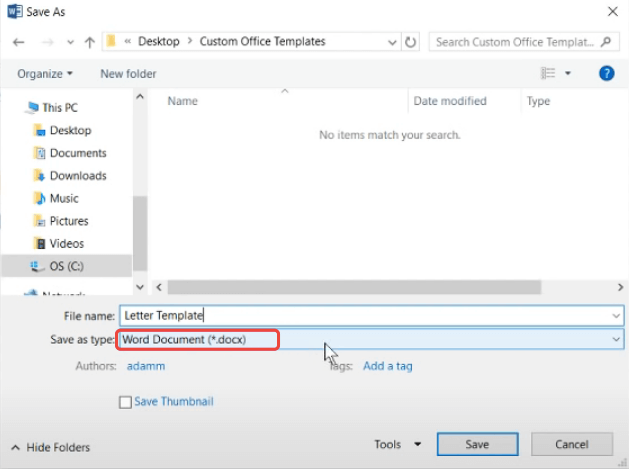This screenshot has width=629, height=469.
Task: Expand the Organize menu
Action: [45, 74]
